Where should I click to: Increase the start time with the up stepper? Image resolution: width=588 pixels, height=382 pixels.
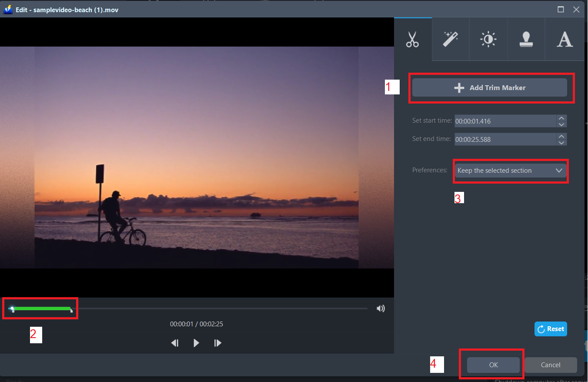pyautogui.click(x=561, y=118)
